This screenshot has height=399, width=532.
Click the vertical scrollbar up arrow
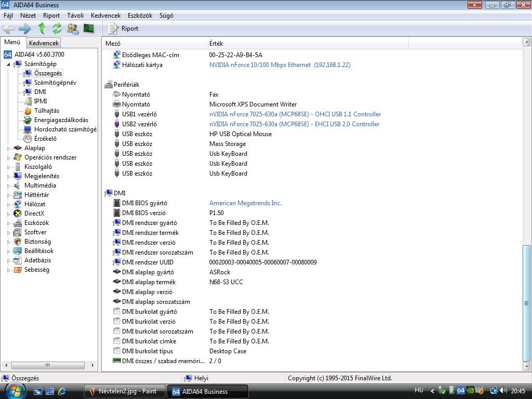tap(527, 42)
